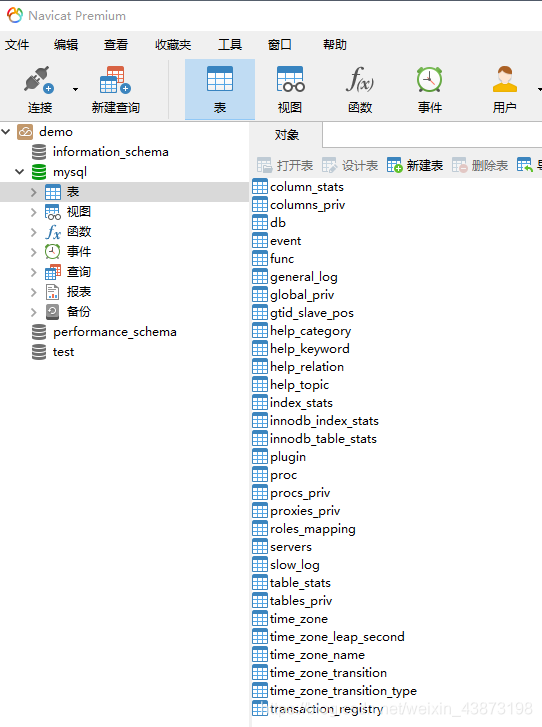This screenshot has height=727, width=542.
Task: Select the Functions (函数) node in tree
Action: click(68, 232)
